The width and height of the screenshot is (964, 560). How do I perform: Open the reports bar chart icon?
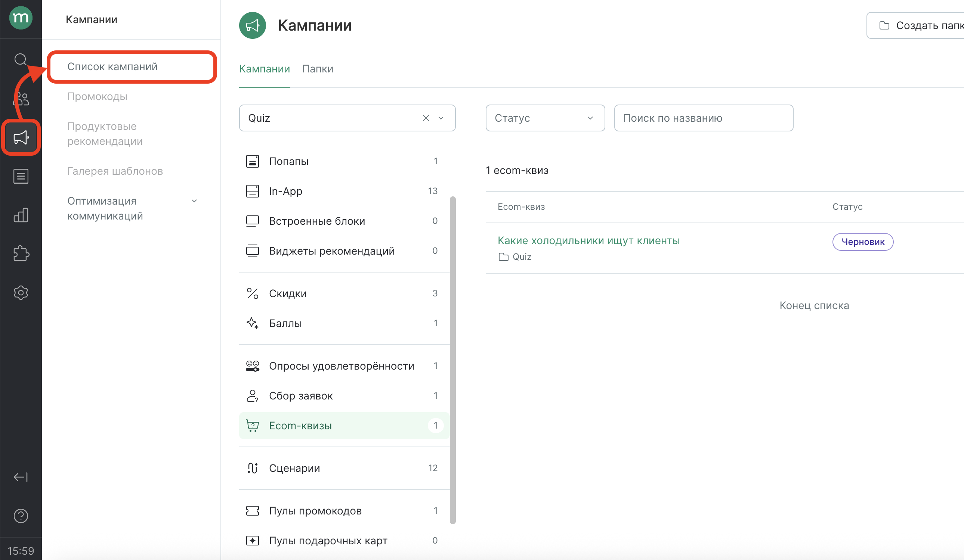click(21, 215)
